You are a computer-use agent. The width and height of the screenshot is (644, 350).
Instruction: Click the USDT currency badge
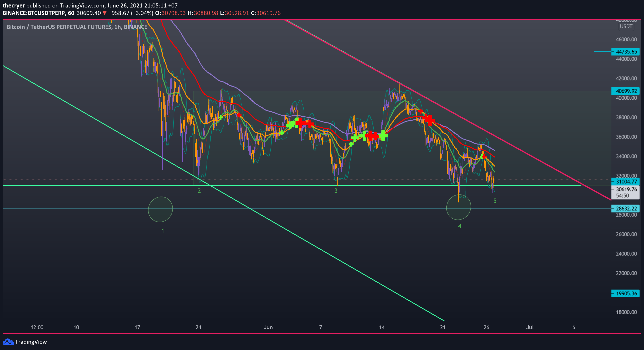pyautogui.click(x=626, y=27)
